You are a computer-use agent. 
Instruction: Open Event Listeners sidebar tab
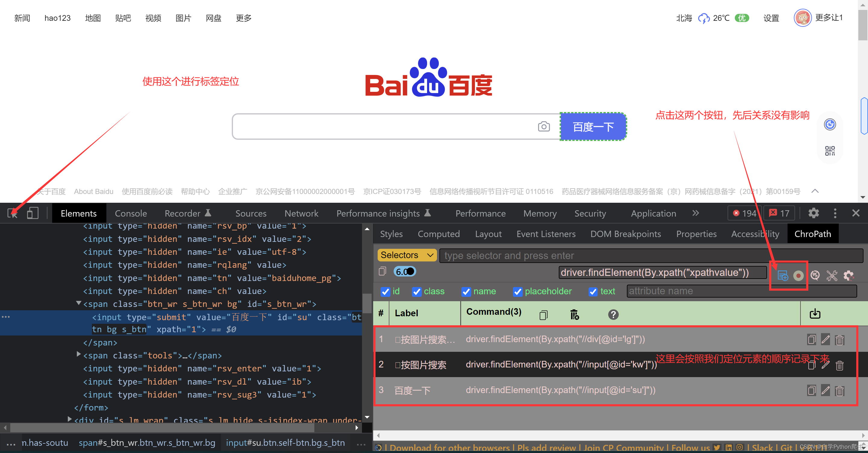(546, 234)
